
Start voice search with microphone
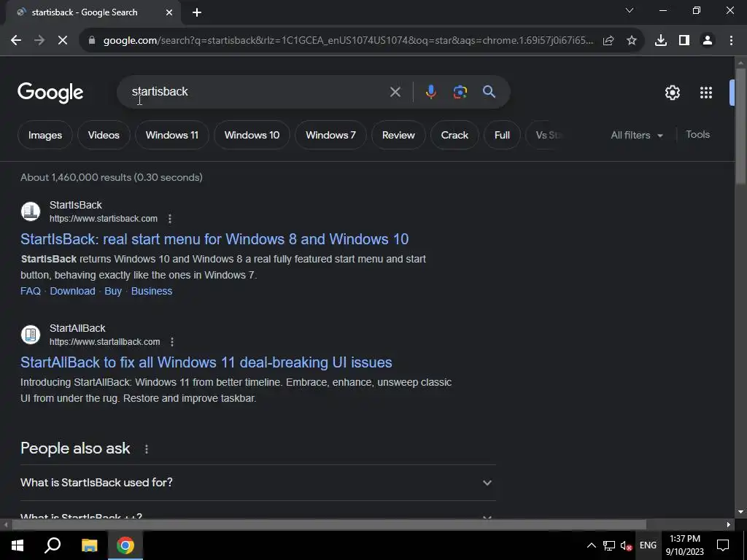pos(430,92)
